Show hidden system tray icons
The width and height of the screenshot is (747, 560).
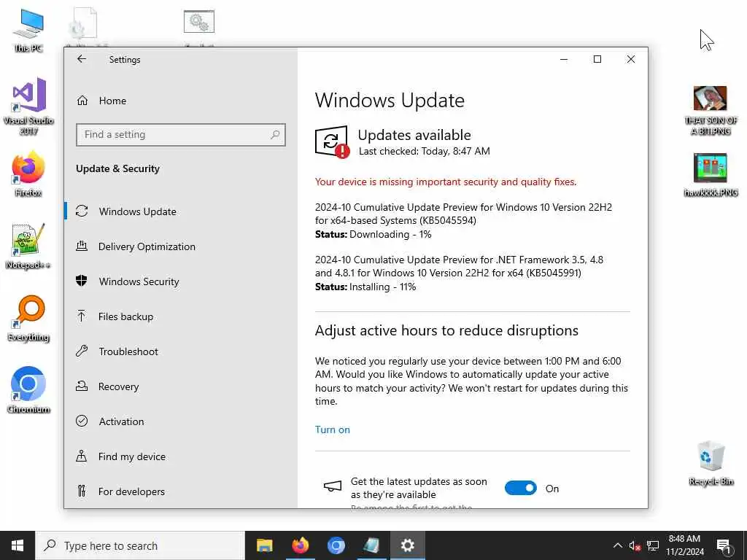[617, 545]
